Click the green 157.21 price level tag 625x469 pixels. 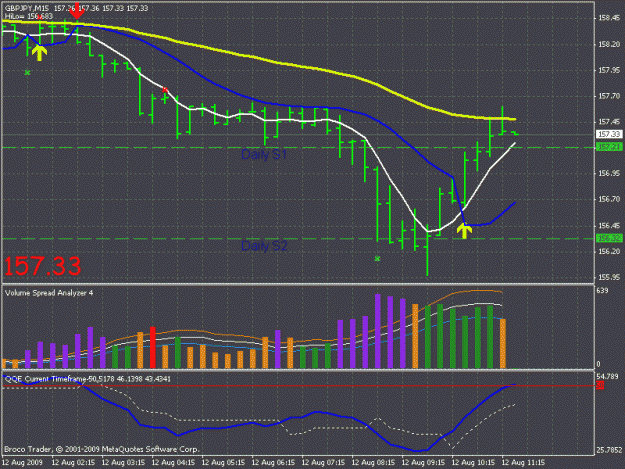point(609,147)
